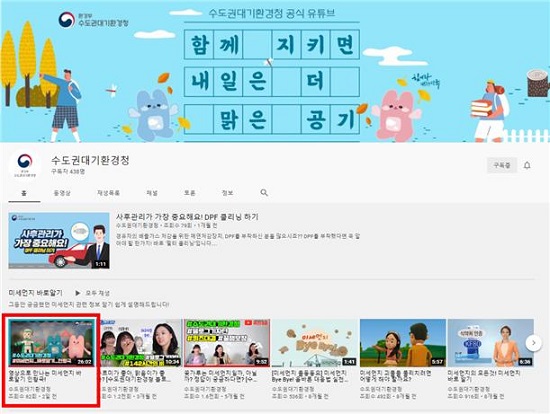Click the 환경부 logo in the banner
This screenshot has width=550, height=414.
click(67, 20)
